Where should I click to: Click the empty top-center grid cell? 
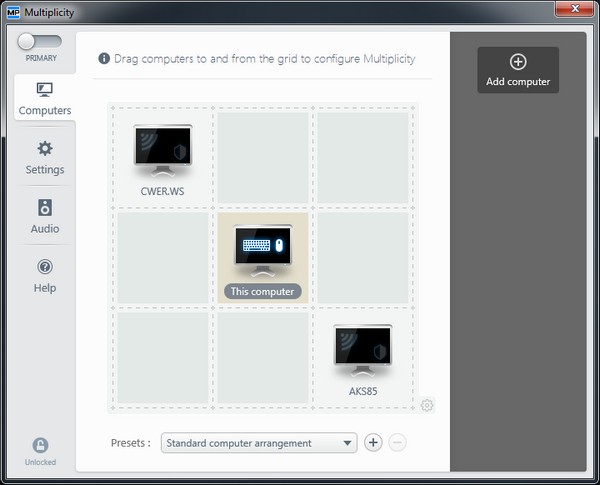[263, 157]
